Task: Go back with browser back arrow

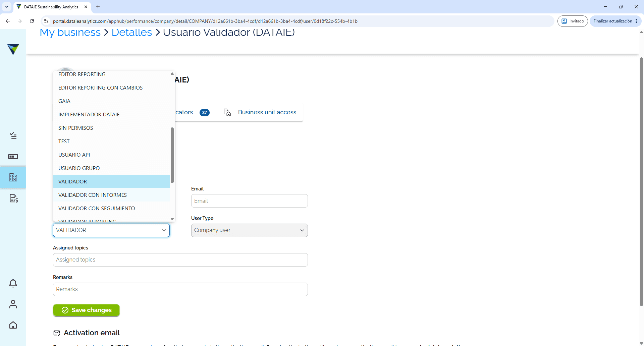Action: point(8,21)
